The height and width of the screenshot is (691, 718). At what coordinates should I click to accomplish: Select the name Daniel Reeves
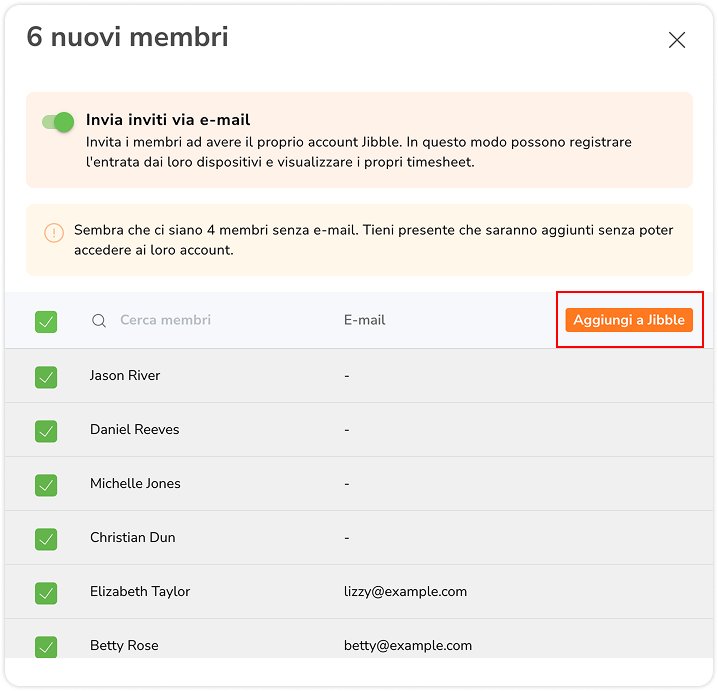(135, 430)
